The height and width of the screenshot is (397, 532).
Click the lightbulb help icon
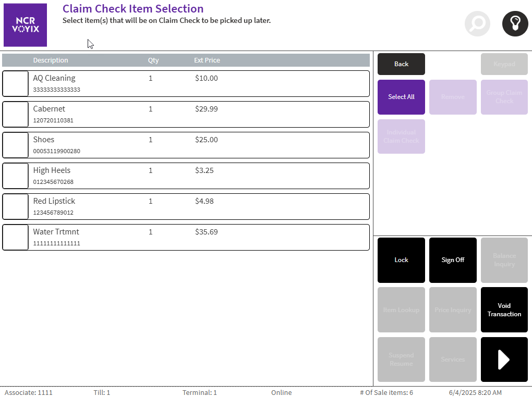click(515, 23)
